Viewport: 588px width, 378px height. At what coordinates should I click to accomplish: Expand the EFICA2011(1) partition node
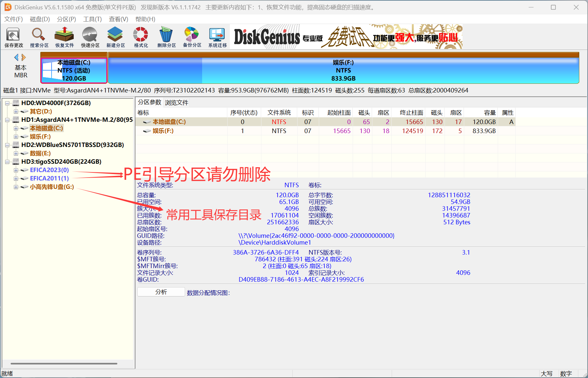click(x=15, y=179)
